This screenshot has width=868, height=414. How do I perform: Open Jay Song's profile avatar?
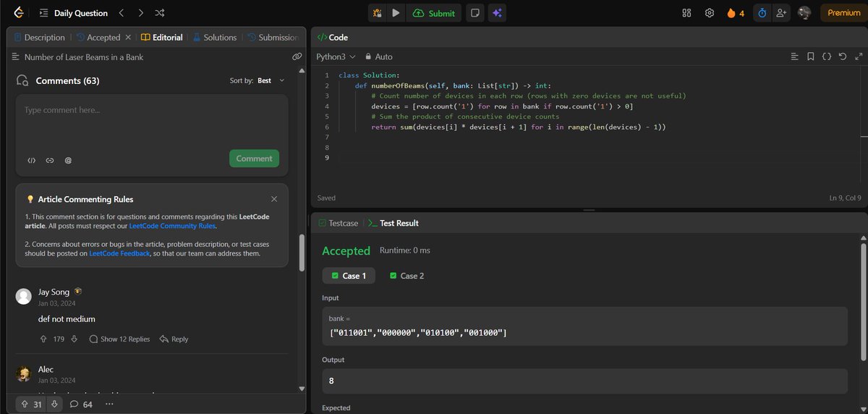click(x=24, y=295)
